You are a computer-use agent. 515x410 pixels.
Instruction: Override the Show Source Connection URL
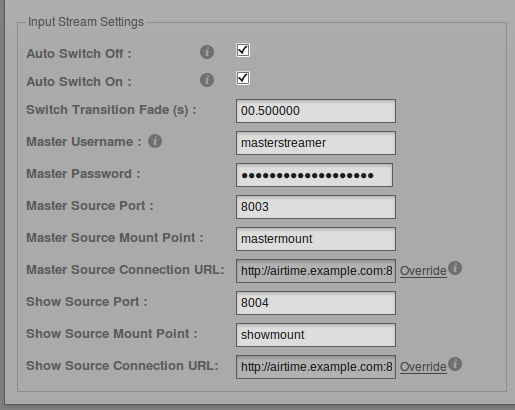tap(423, 367)
